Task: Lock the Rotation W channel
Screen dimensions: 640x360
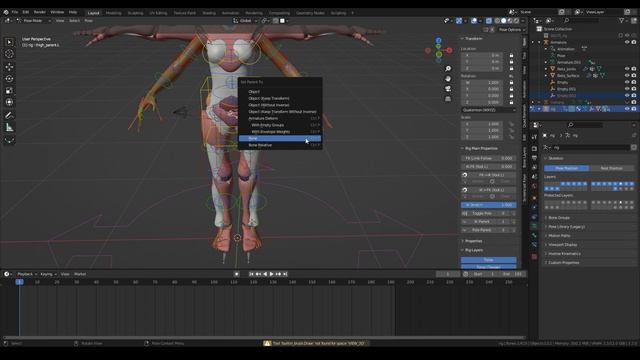Action: (x=511, y=82)
